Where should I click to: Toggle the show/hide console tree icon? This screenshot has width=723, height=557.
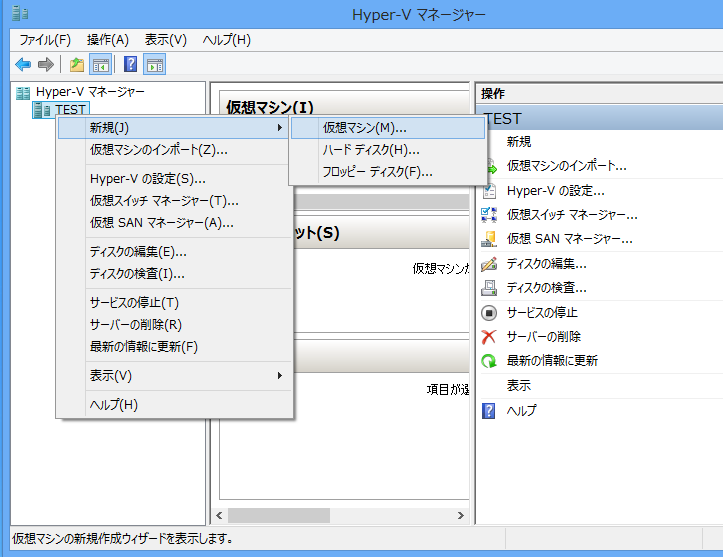click(101, 65)
